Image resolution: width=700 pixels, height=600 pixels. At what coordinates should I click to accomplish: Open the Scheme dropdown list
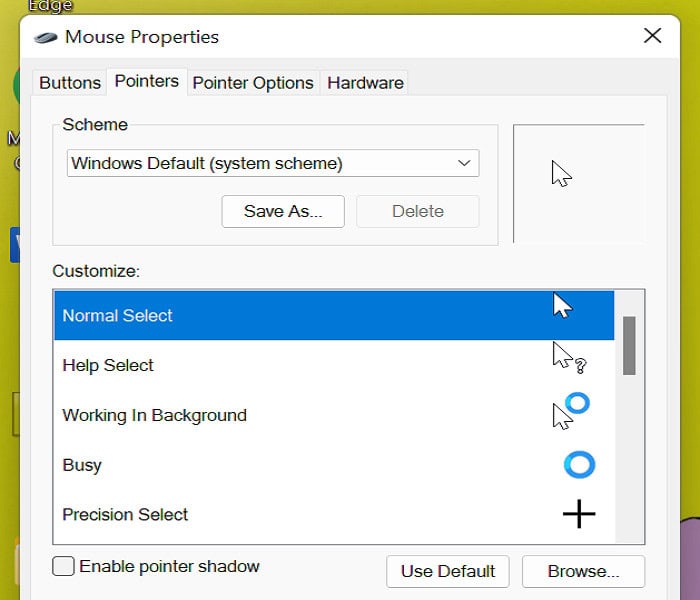point(272,163)
